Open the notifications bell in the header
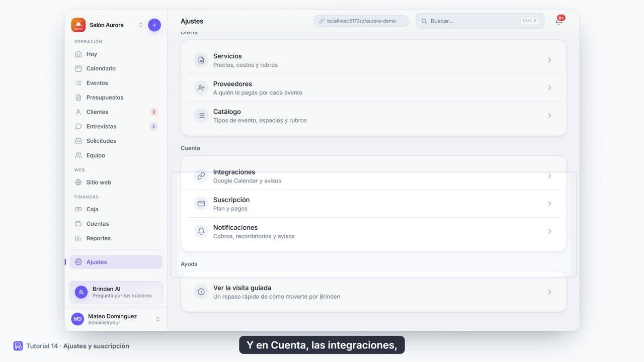 pos(559,21)
